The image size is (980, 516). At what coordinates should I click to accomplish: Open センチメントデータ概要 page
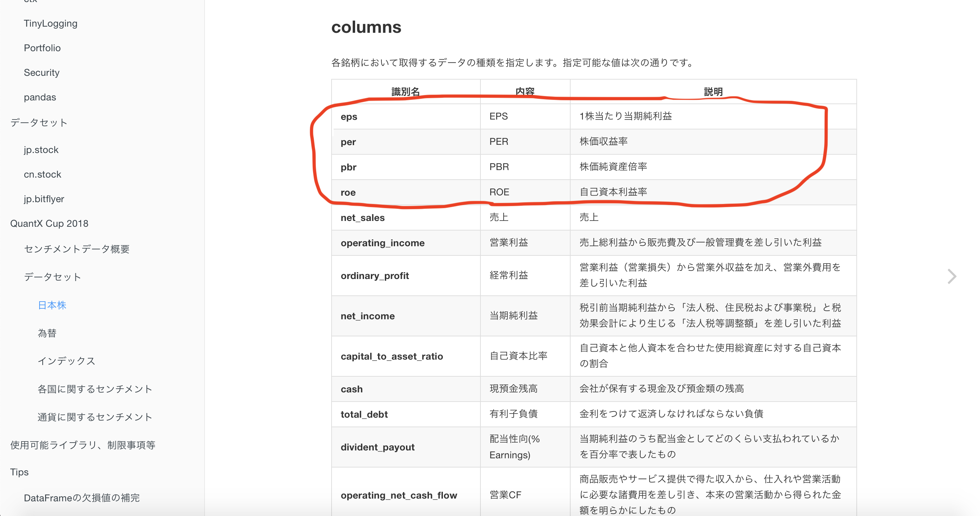[77, 249]
